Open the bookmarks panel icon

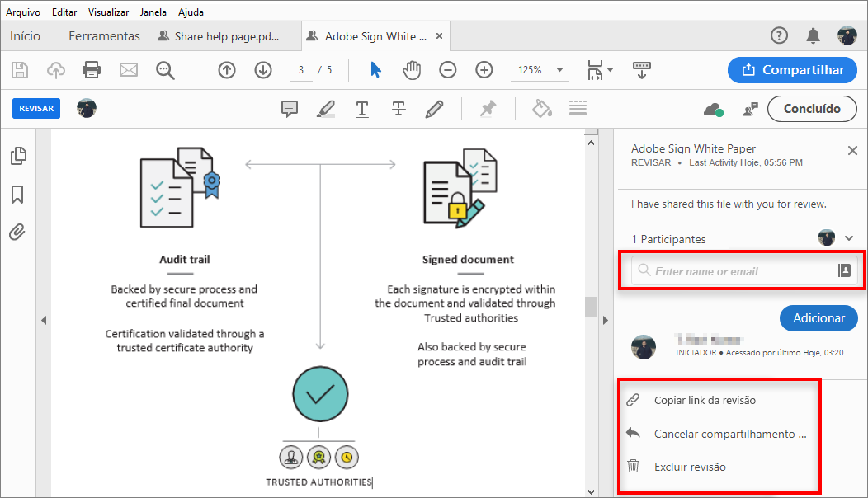click(17, 195)
